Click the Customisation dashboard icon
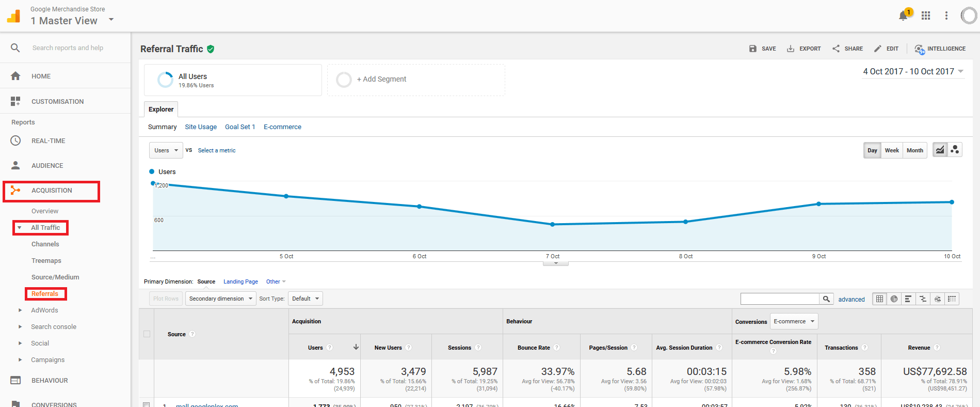The image size is (980, 407). tap(15, 101)
